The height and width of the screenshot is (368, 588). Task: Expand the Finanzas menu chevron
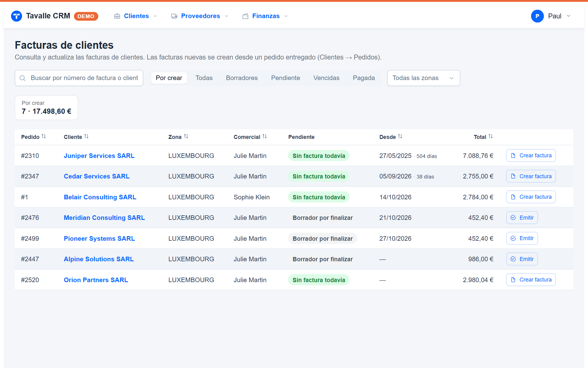(286, 16)
